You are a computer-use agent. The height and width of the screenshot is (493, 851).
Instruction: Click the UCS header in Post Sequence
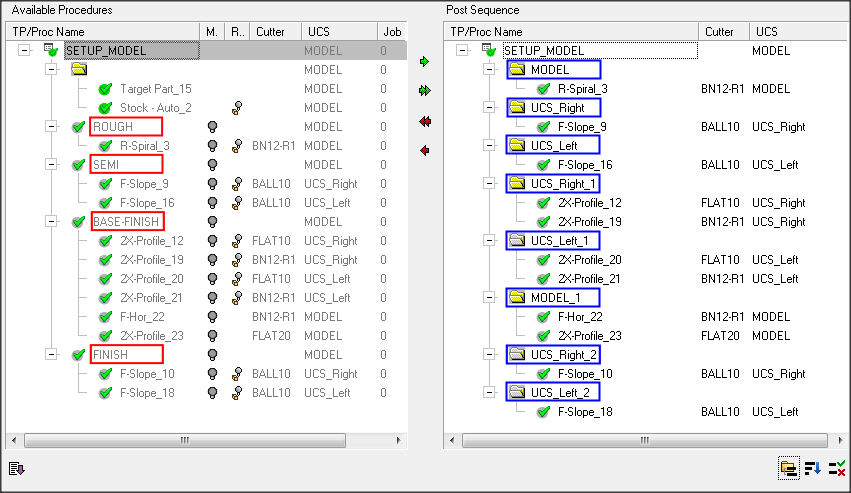[x=798, y=32]
